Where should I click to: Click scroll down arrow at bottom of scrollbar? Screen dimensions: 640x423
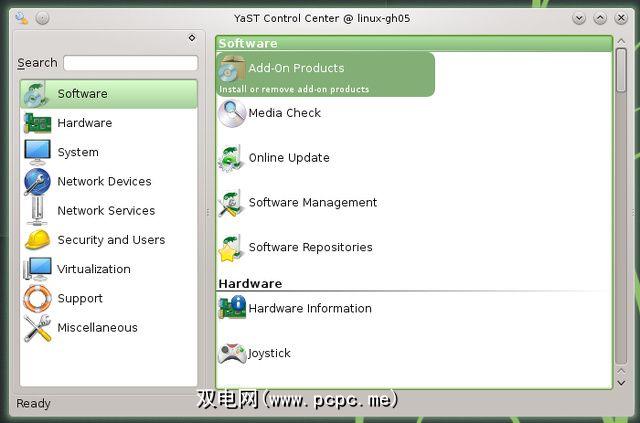(x=621, y=383)
